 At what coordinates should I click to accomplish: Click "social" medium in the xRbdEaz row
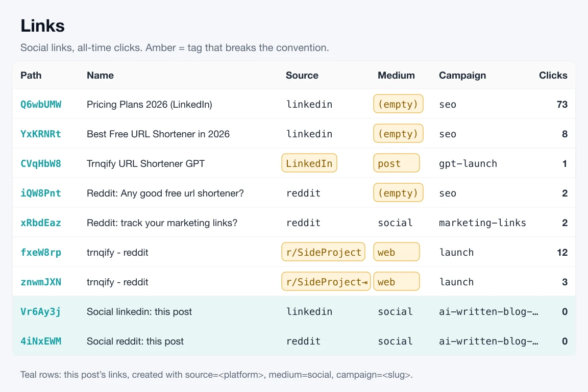(395, 223)
